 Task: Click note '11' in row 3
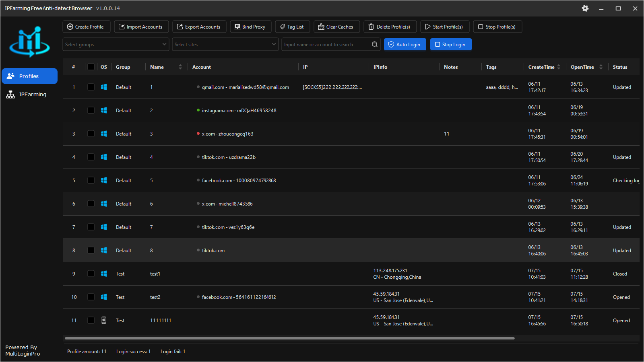[446, 134]
